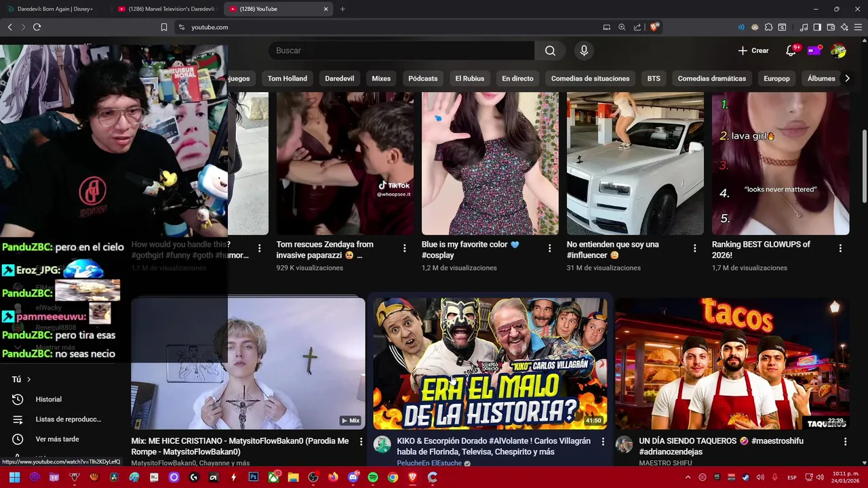
Task: Open Spotify from the taskbar
Action: (x=373, y=477)
